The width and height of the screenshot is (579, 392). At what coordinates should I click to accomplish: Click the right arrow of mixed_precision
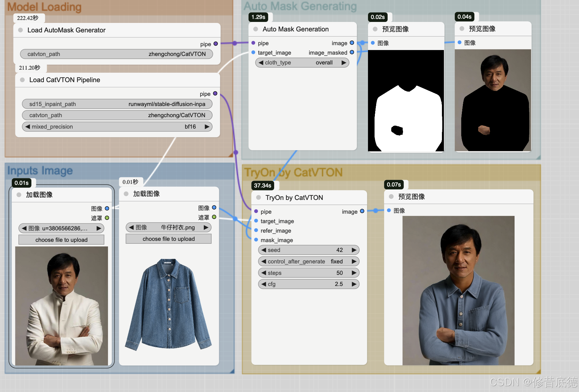[x=207, y=127]
